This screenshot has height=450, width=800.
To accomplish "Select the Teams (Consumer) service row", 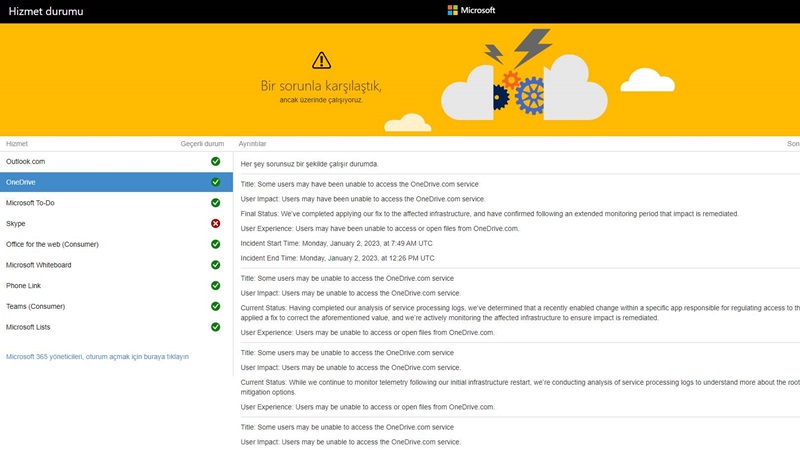I will tap(116, 306).
